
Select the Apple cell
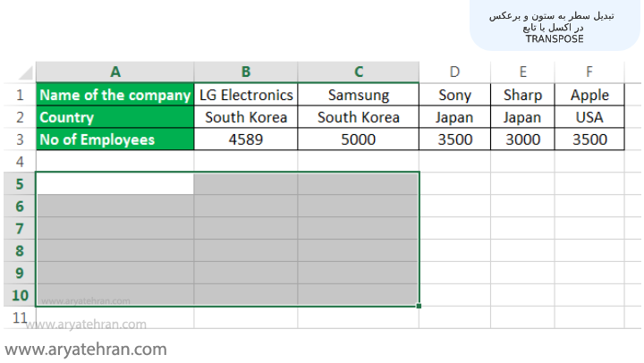(589, 95)
